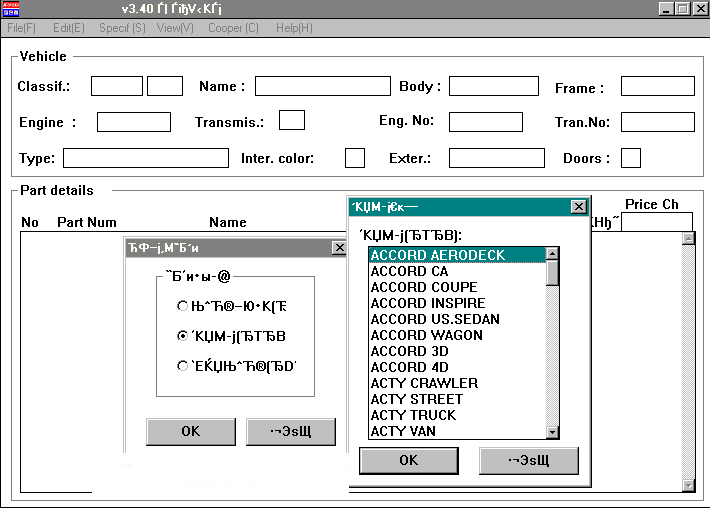Click the Exter. input field
710x508 pixels.
pyautogui.click(x=497, y=158)
